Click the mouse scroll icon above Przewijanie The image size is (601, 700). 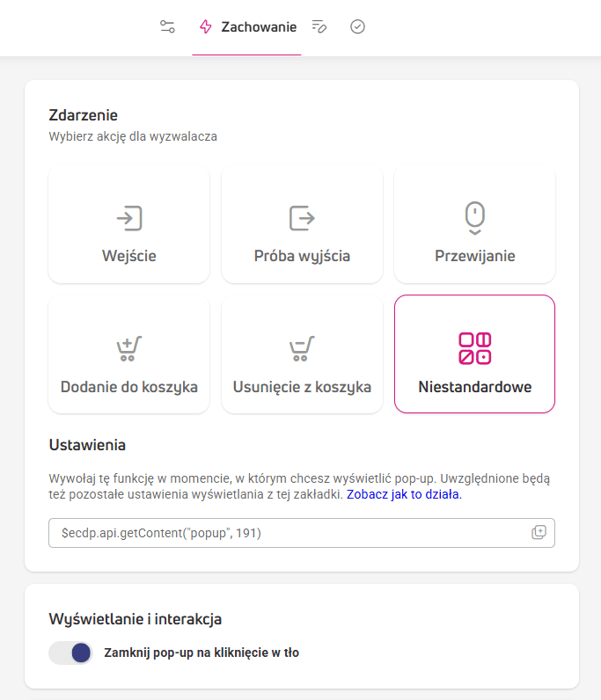(475, 218)
